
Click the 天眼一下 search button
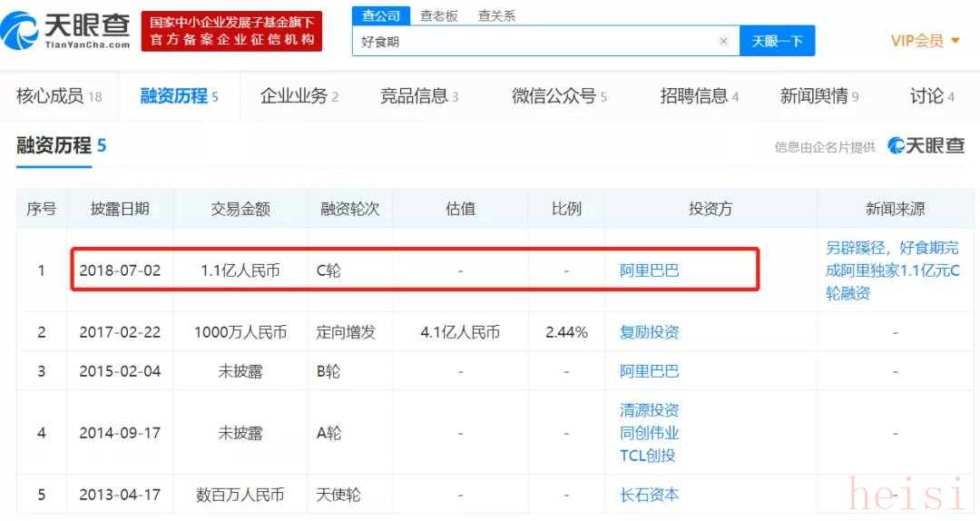pos(777,41)
